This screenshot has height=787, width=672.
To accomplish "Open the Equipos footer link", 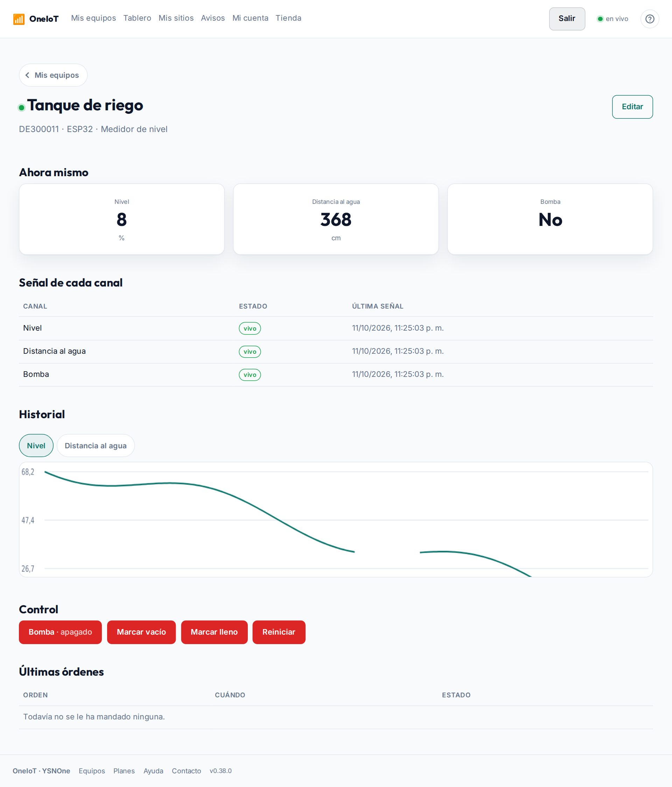I will click(x=92, y=771).
